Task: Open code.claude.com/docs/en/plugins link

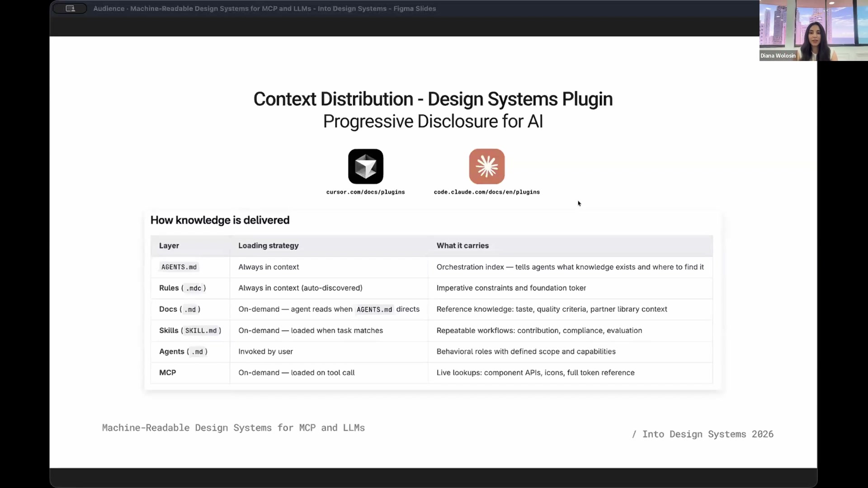Action: [x=487, y=192]
